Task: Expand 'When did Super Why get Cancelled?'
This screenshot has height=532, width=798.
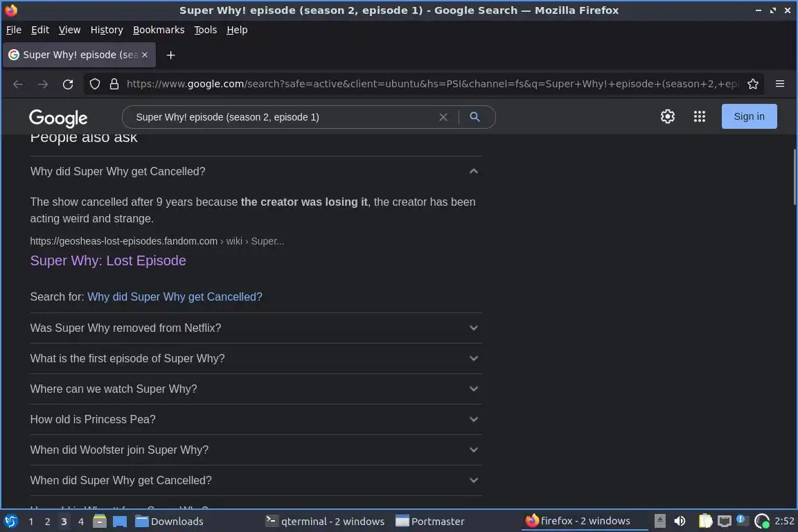Action: pos(256,481)
